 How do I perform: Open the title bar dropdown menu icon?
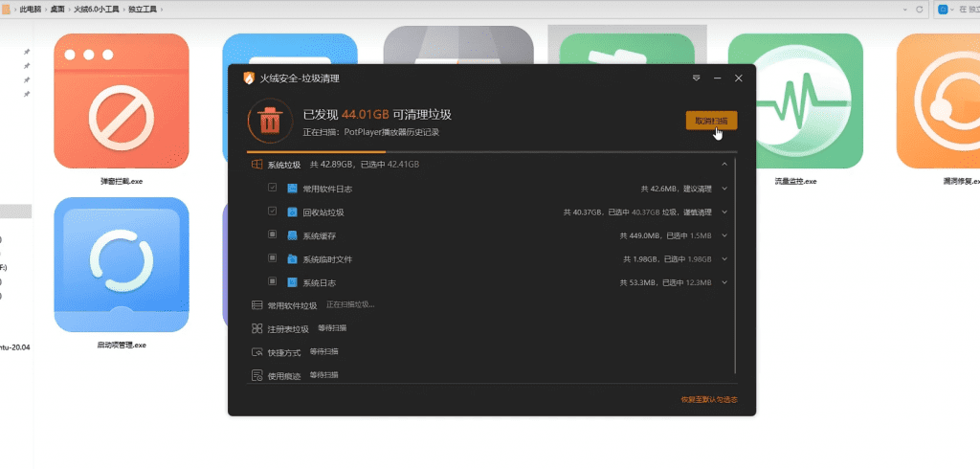(x=697, y=78)
